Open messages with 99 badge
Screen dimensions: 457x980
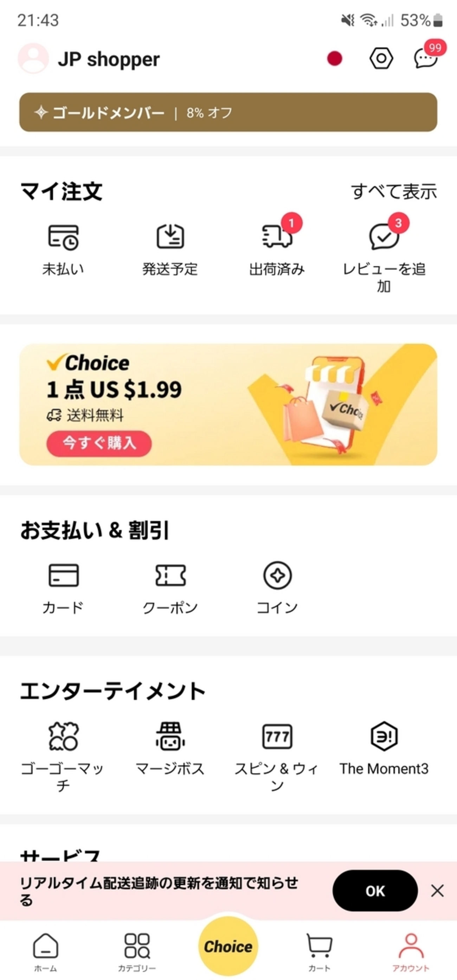pyautogui.click(x=426, y=58)
